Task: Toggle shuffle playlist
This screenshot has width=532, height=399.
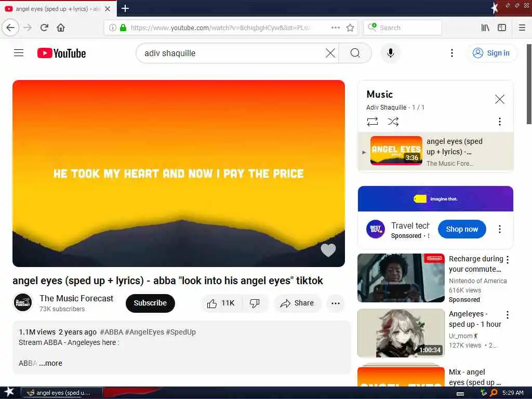Action: click(x=393, y=122)
